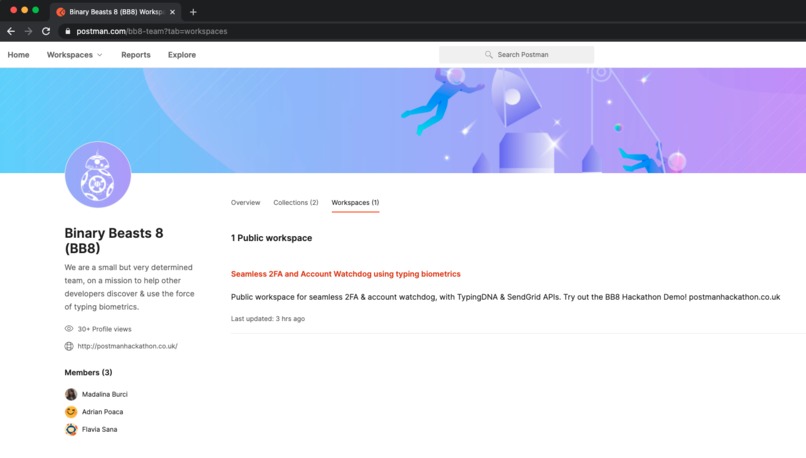
Task: Open the Explore page
Action: click(182, 54)
